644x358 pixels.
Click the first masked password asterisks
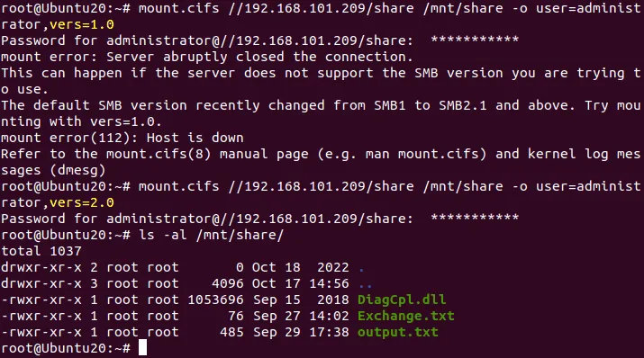tap(475, 40)
